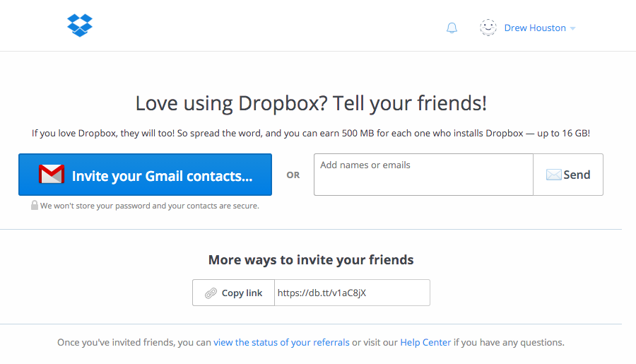Click the smiley avatar icon
This screenshot has width=636, height=364.
(488, 28)
